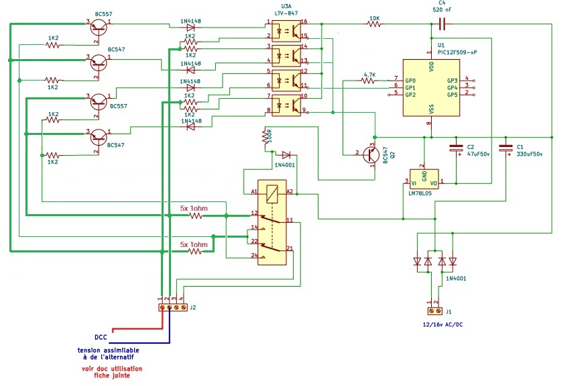Click the 10K resistor symbol
Screen dimensions: 588x386
[x=375, y=24]
